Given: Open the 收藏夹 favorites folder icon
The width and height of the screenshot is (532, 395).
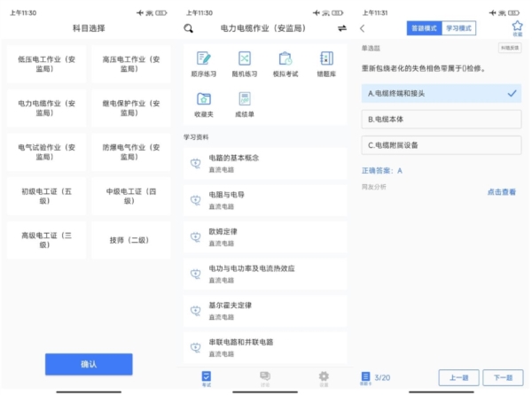Looking at the screenshot, I should point(204,99).
